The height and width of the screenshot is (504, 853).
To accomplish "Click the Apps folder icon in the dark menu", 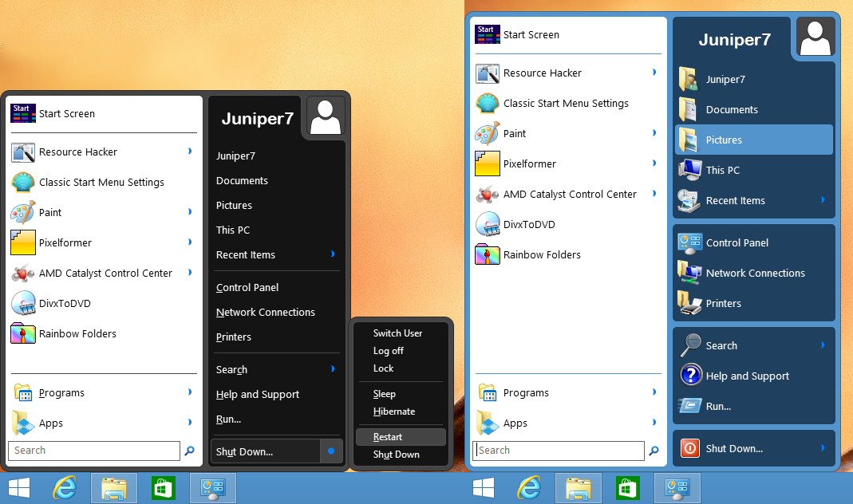I will tap(23, 423).
